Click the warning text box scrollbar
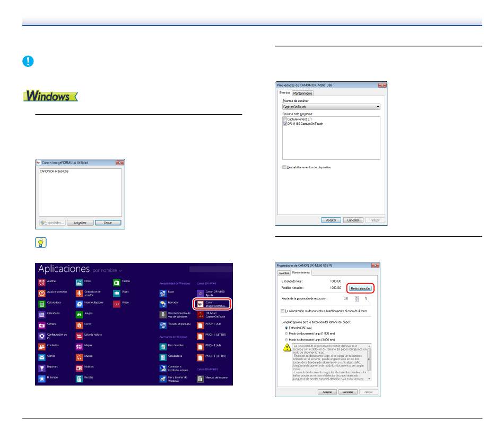The image size is (504, 428). (x=369, y=362)
